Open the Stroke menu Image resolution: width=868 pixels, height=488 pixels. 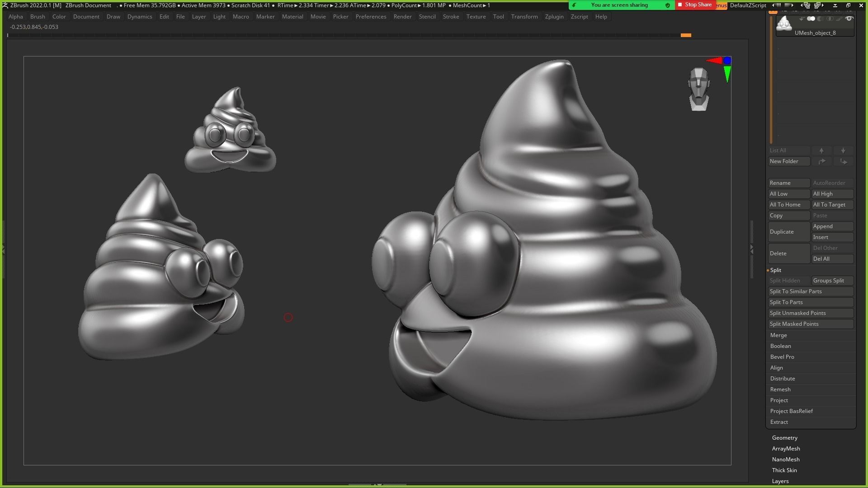[x=451, y=17]
